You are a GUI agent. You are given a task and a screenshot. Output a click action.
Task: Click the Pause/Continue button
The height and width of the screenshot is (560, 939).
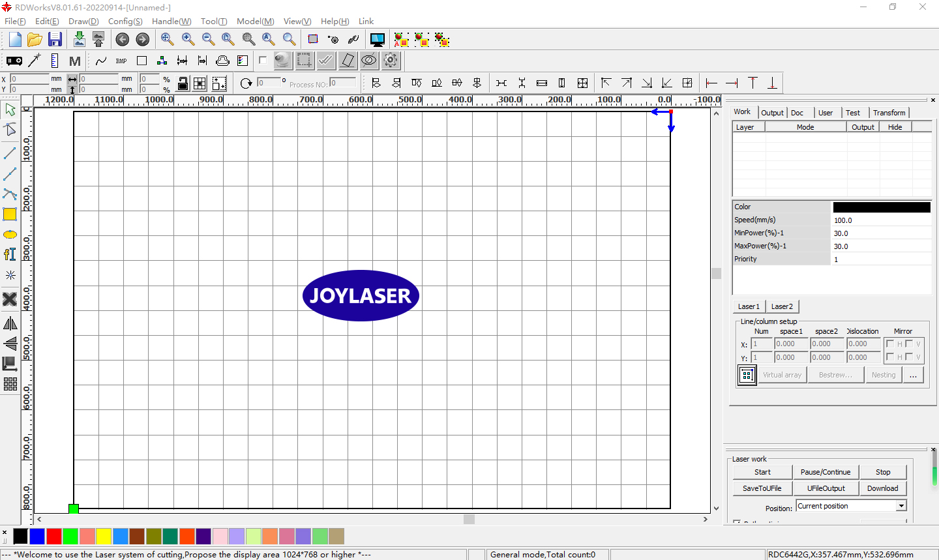coord(826,472)
